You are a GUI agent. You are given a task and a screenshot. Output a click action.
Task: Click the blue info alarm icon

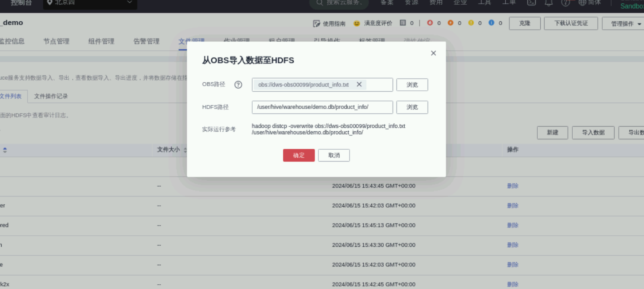pos(491,23)
